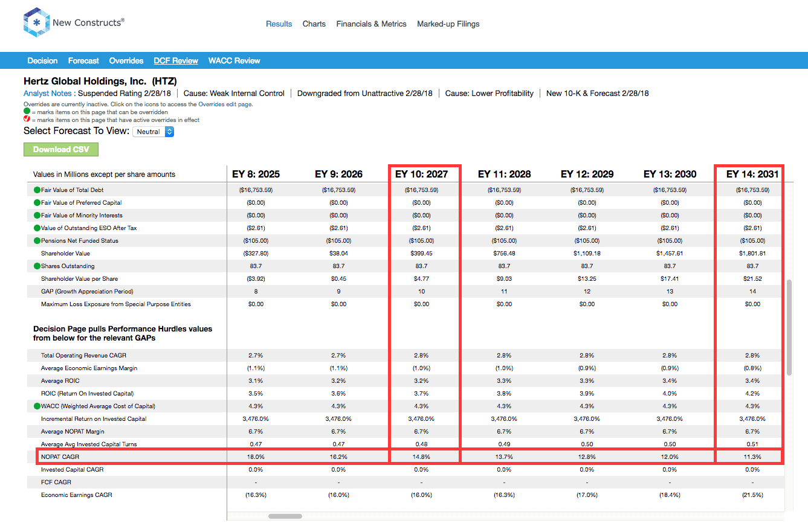Open the Results menu item
The image size is (808, 532).
(x=279, y=24)
